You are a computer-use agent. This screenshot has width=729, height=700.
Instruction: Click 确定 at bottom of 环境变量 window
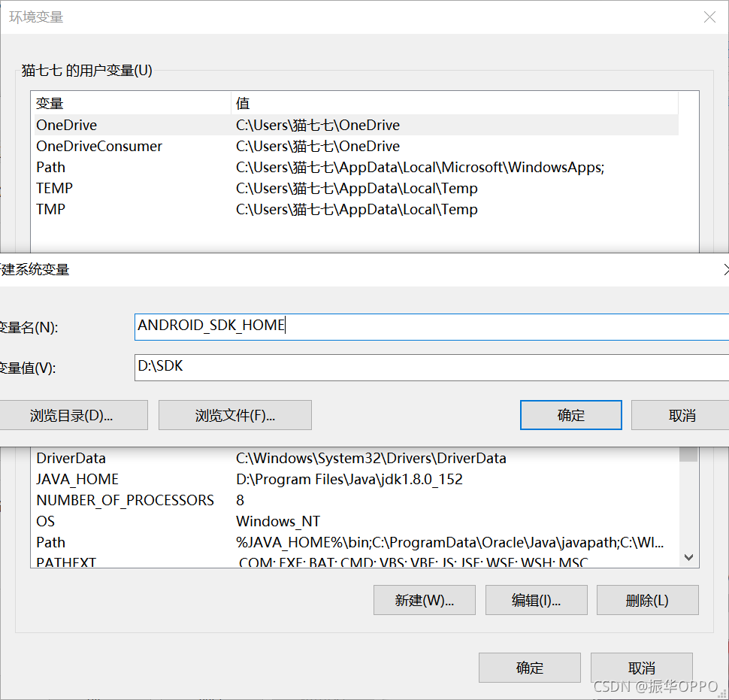530,668
